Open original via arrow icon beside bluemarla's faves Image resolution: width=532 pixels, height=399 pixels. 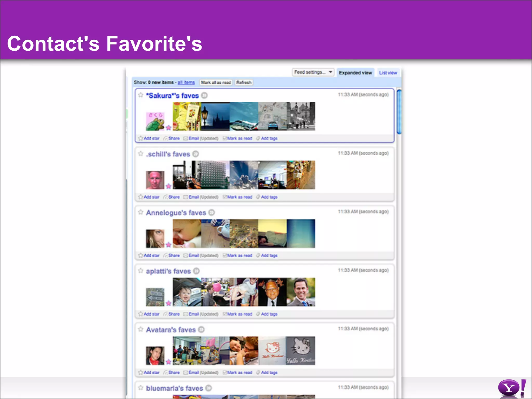pos(208,388)
